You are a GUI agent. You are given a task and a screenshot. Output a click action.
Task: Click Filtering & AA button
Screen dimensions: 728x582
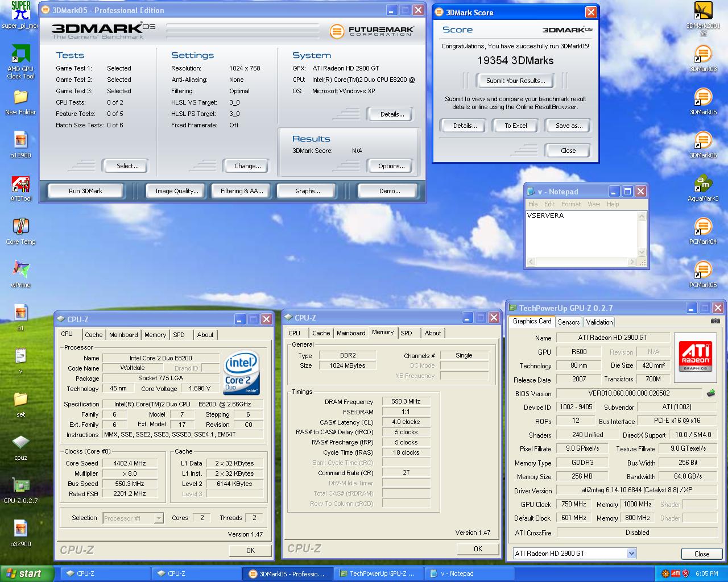(x=242, y=191)
